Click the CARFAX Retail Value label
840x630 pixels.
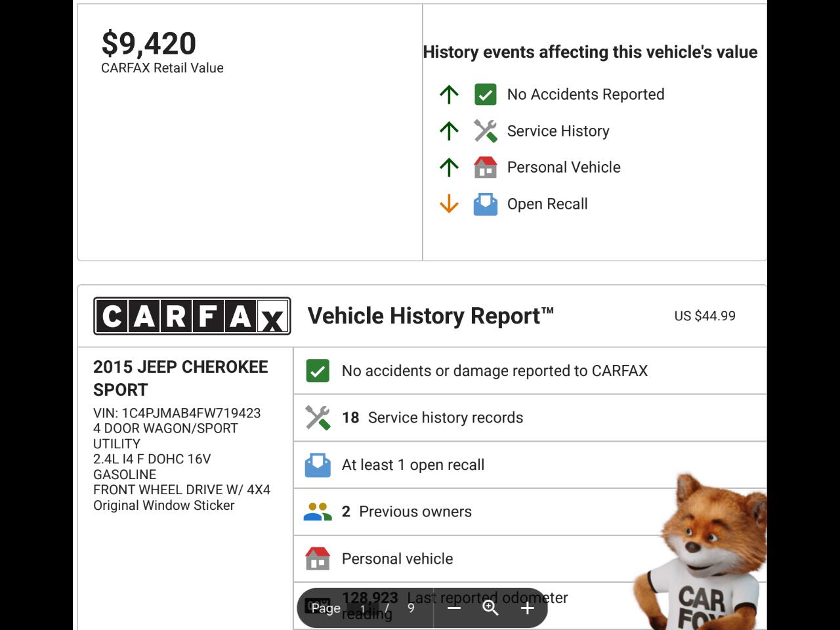162,68
